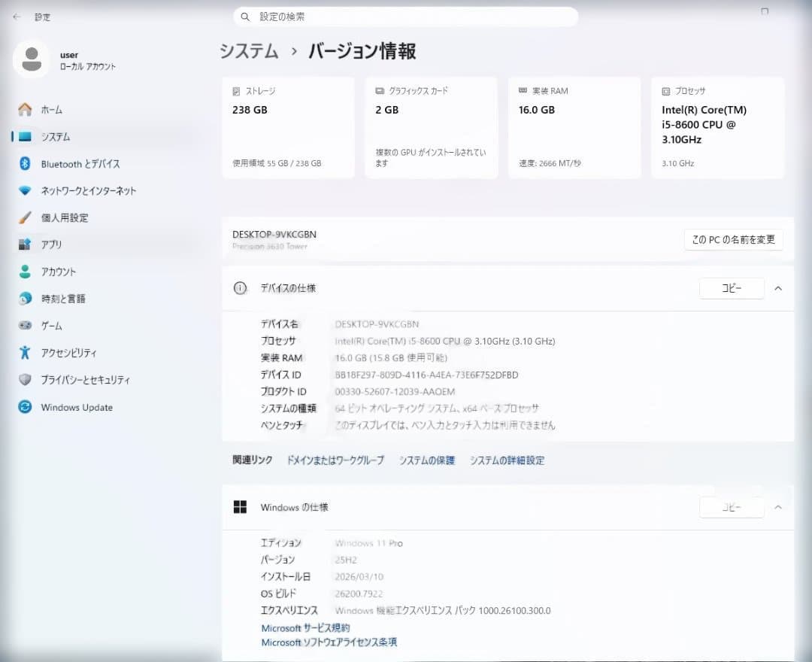
Task: Click the アカウント person icon
Action: pyautogui.click(x=25, y=272)
